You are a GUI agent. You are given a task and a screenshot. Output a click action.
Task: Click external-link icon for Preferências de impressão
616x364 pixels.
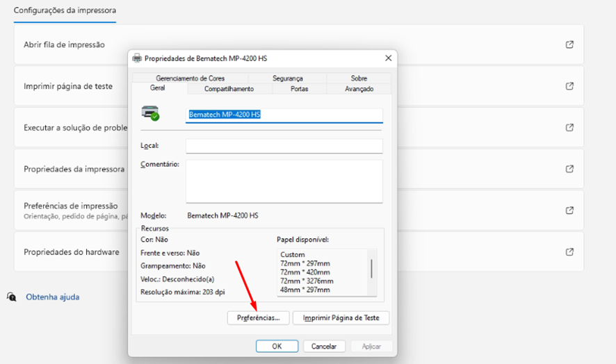click(569, 210)
